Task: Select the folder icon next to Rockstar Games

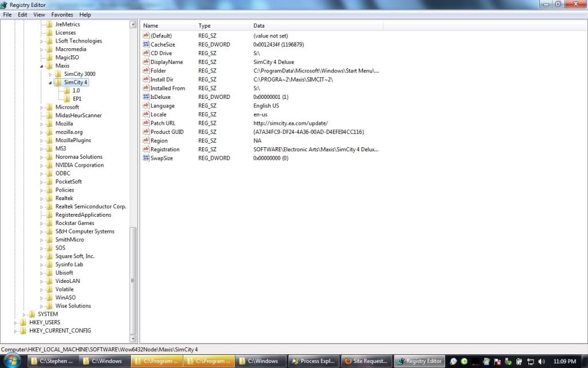Action: (x=49, y=223)
